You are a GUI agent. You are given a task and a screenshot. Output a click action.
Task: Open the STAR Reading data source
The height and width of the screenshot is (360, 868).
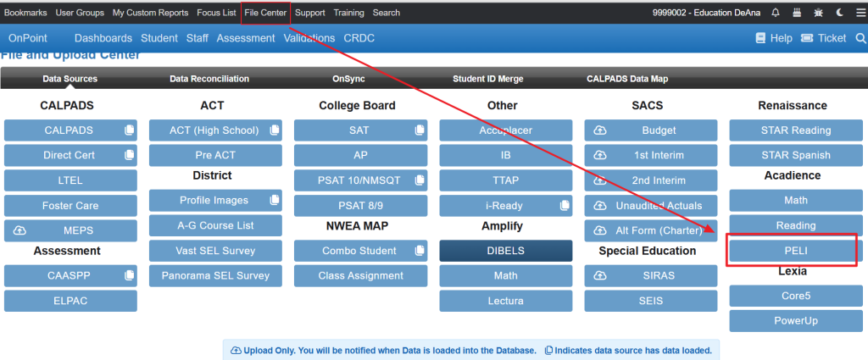(x=795, y=130)
